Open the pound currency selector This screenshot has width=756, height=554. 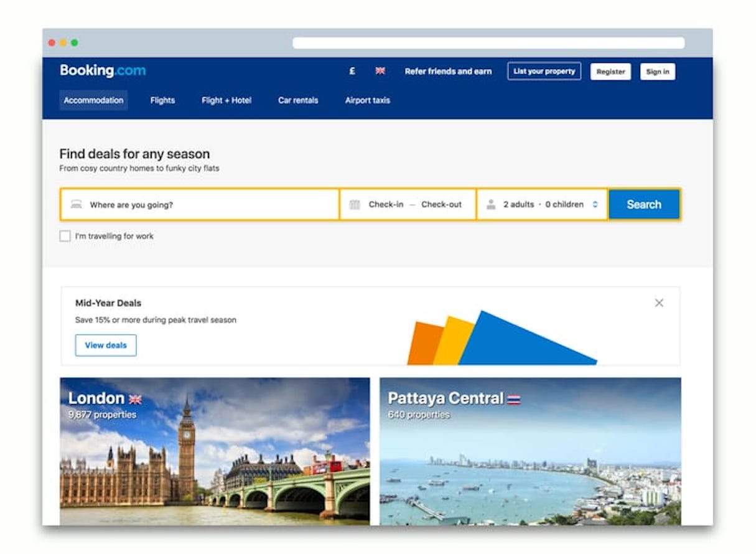click(352, 72)
